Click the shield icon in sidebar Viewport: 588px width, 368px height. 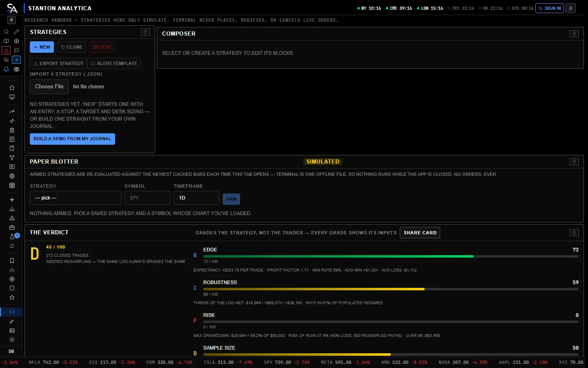(x=12, y=288)
